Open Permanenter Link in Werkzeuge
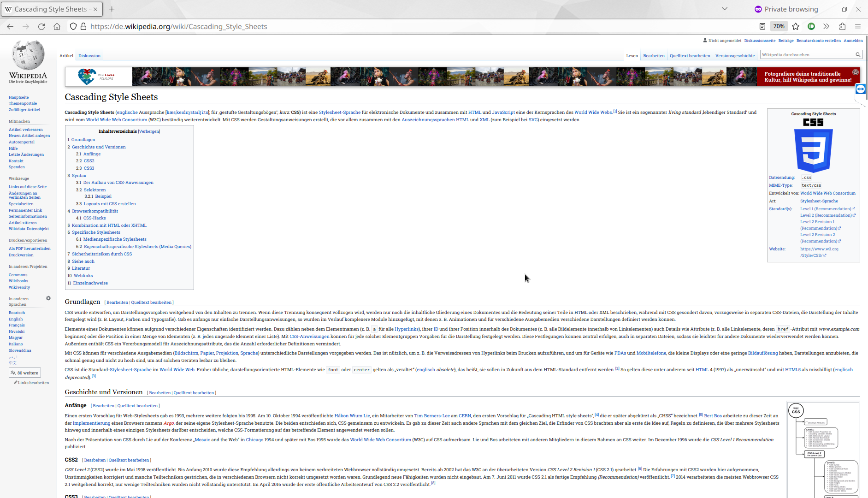Viewport: 868px width, 498px height. point(25,210)
